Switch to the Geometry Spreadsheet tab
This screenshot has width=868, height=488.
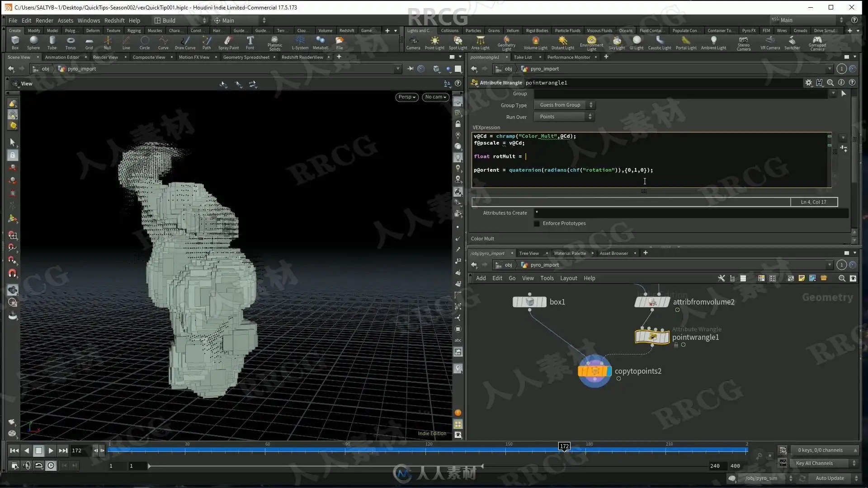click(246, 57)
